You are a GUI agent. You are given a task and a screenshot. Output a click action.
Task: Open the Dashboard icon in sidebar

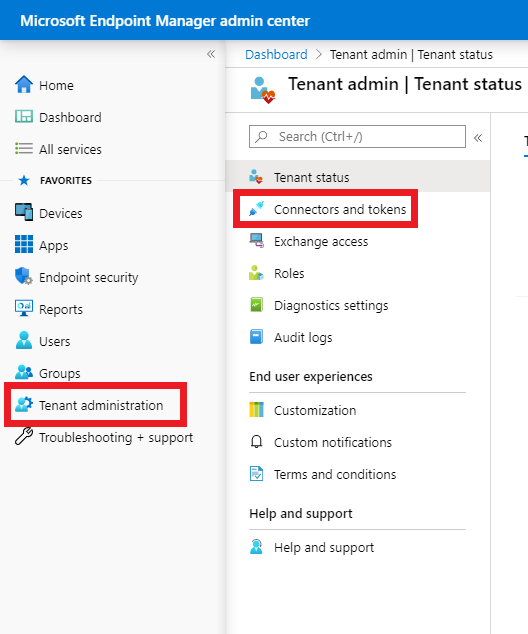24,117
